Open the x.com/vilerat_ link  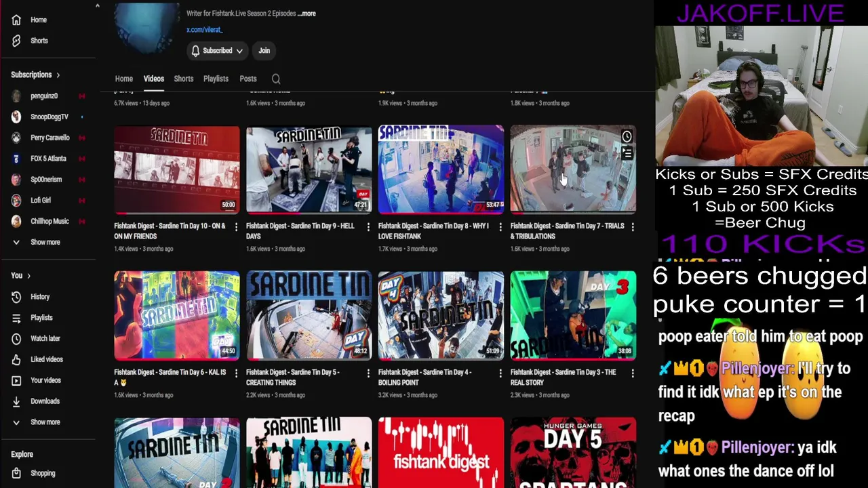[204, 30]
